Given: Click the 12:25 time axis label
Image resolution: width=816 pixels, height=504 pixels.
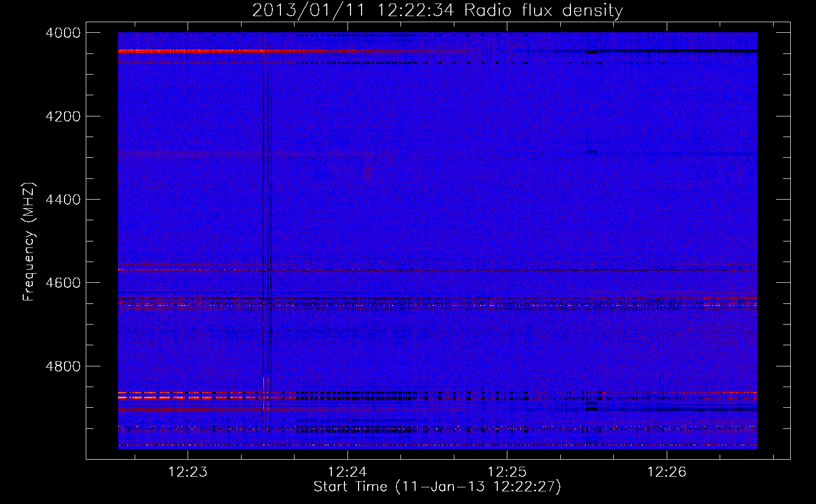Looking at the screenshot, I should [x=507, y=472].
